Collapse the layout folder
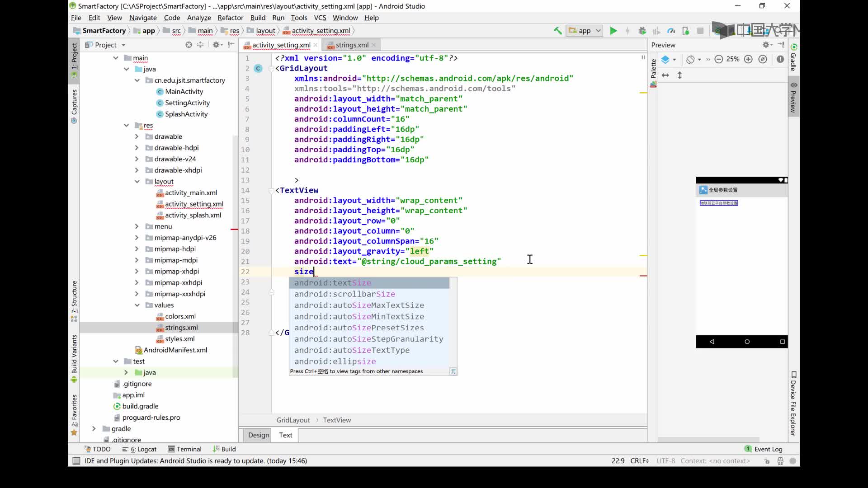Viewport: 868px width, 488px height. coord(137,181)
